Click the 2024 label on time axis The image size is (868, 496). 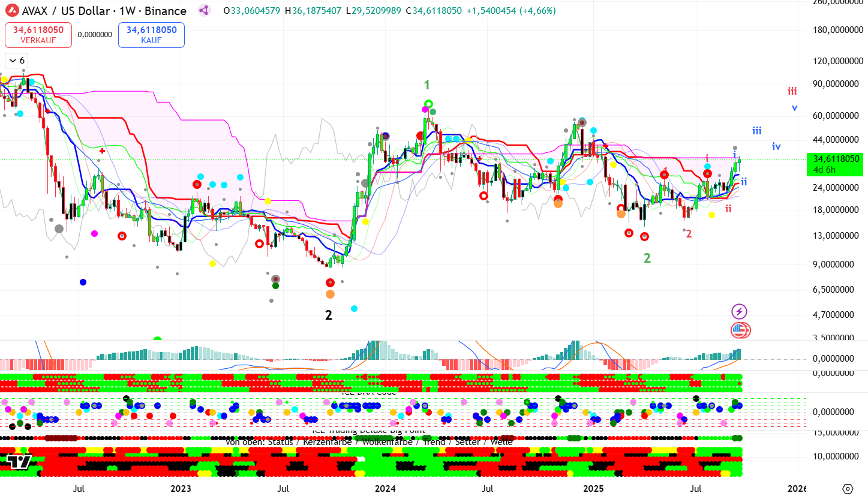coord(385,489)
